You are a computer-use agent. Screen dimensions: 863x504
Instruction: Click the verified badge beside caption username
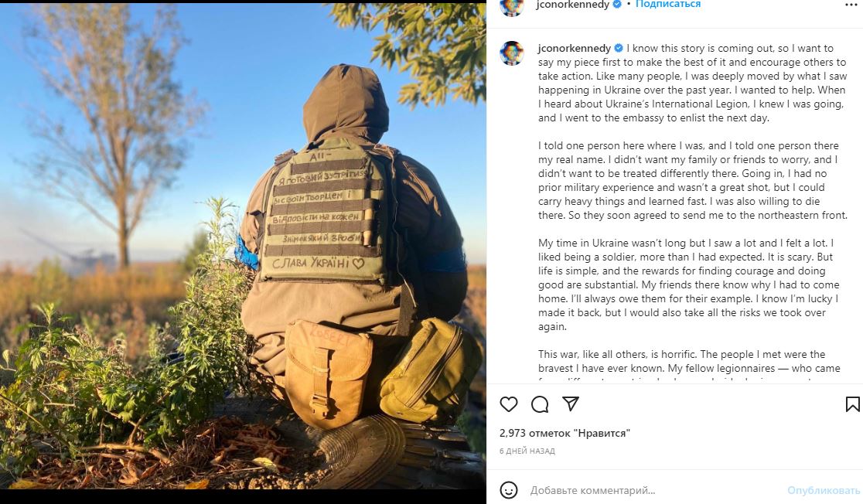[619, 49]
